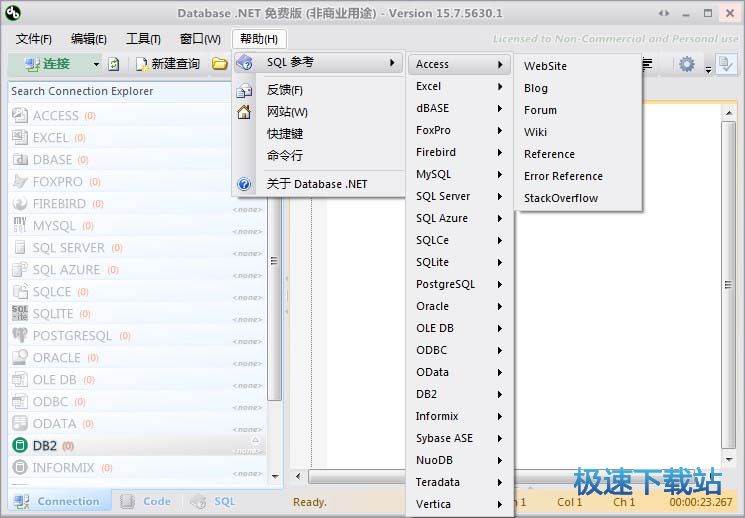This screenshot has height=518, width=745.
Task: Click the connection list scroll down arrow
Action: (275, 476)
